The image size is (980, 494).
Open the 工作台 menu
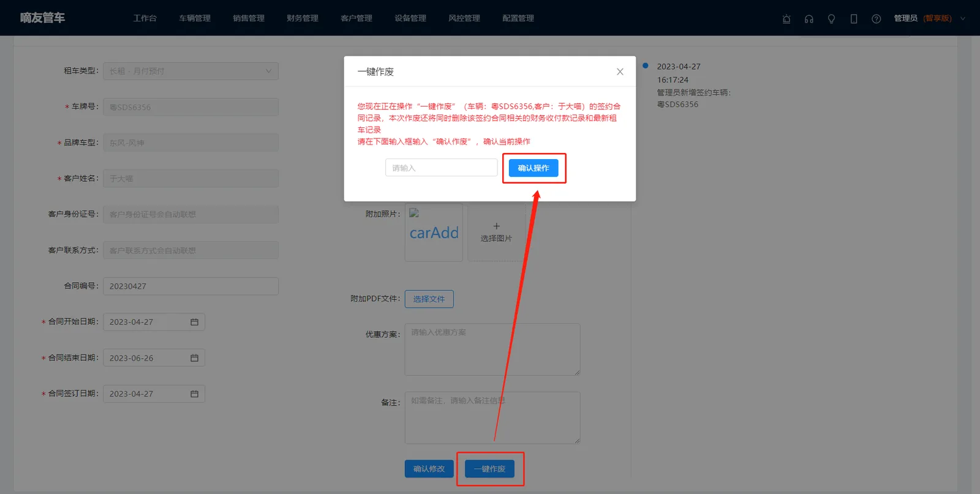(145, 18)
